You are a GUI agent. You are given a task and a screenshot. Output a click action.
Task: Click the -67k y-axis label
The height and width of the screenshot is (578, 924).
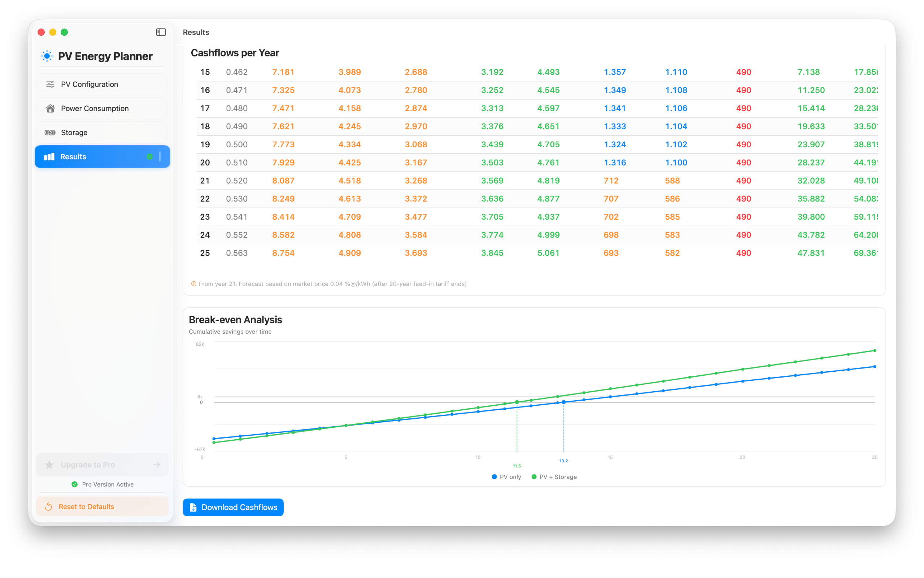[200, 449]
